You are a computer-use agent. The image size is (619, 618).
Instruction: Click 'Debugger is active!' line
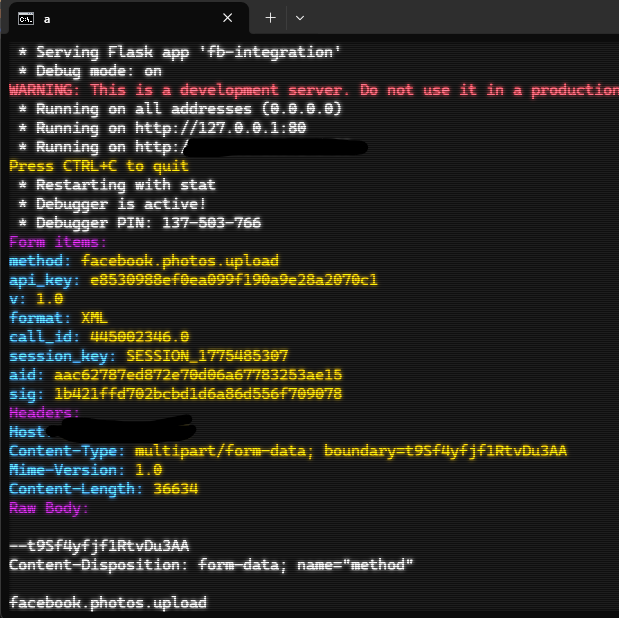112,204
